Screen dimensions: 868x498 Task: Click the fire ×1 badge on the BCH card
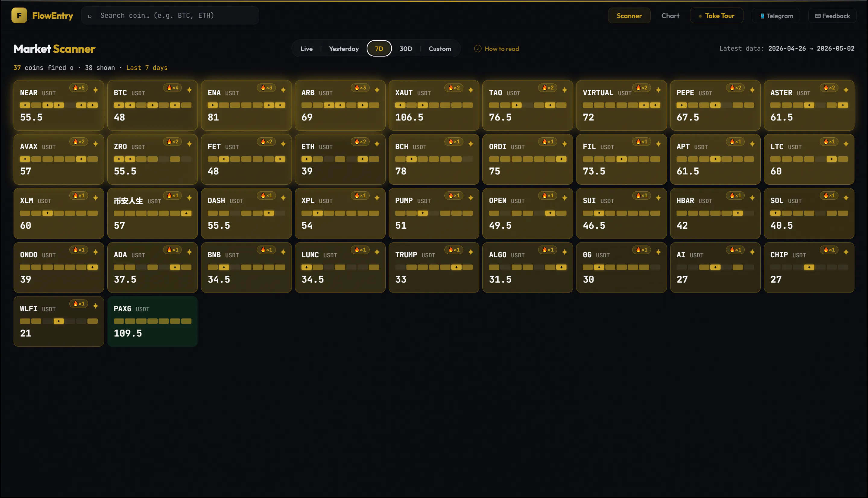[x=454, y=142]
